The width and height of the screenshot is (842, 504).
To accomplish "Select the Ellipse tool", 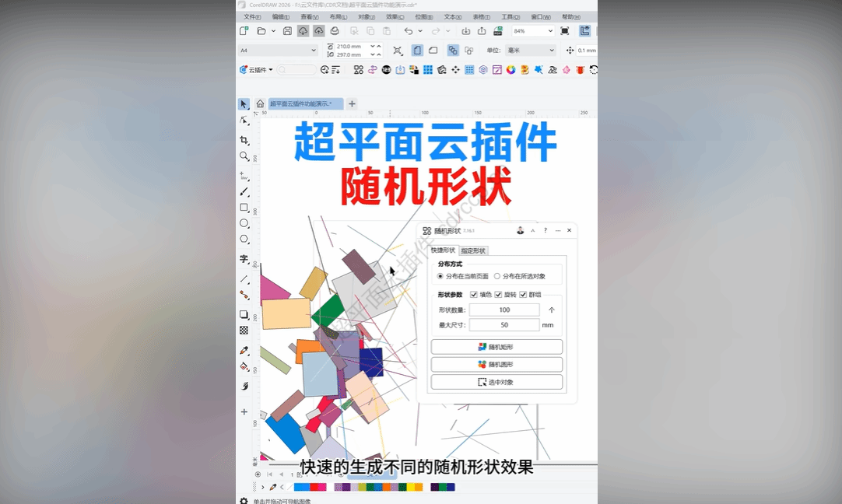I will (x=244, y=223).
